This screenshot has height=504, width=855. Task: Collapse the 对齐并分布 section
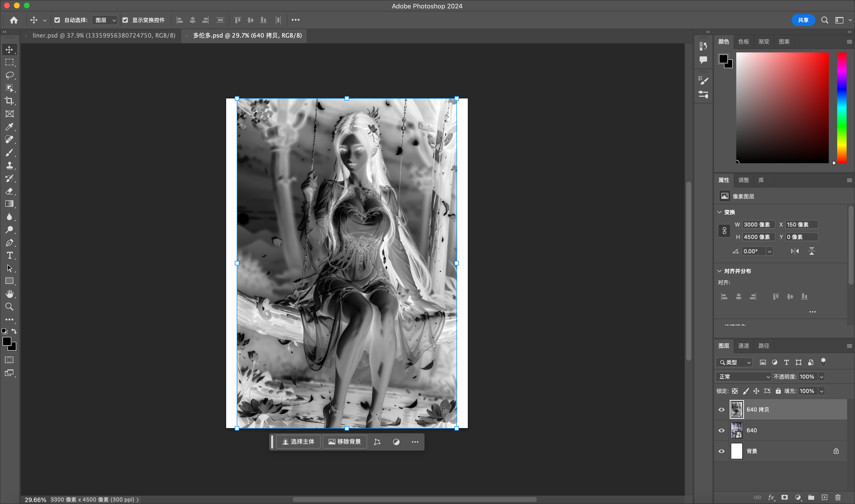(719, 271)
